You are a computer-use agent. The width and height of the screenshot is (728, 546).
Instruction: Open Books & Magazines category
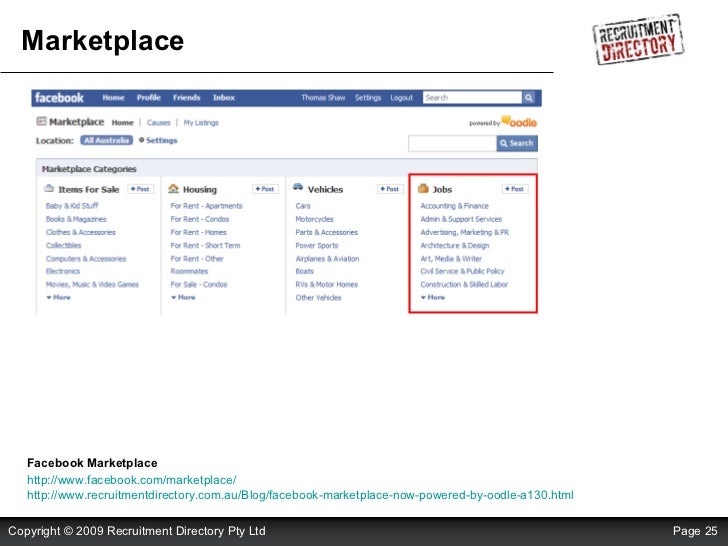tap(76, 219)
